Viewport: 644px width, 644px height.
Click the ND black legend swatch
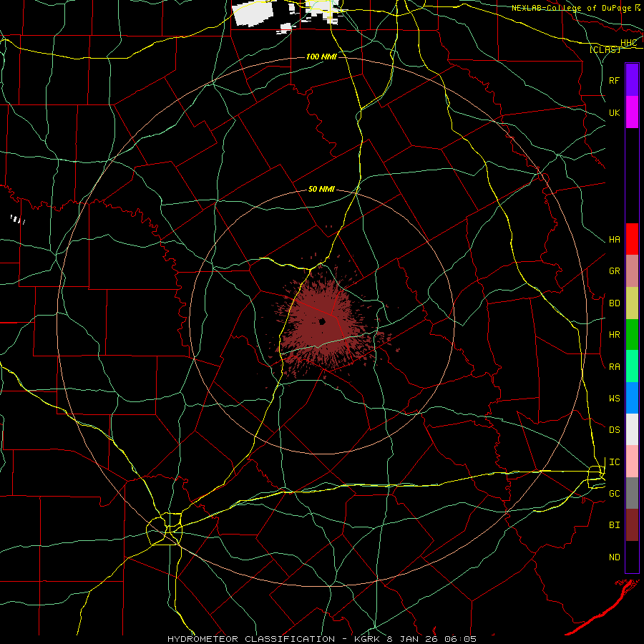point(632,557)
